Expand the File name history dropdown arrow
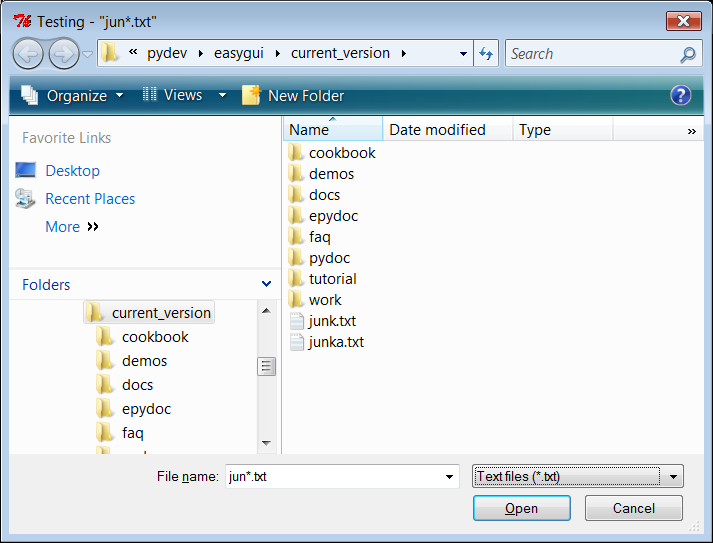Image resolution: width=713 pixels, height=543 pixels. [449, 477]
